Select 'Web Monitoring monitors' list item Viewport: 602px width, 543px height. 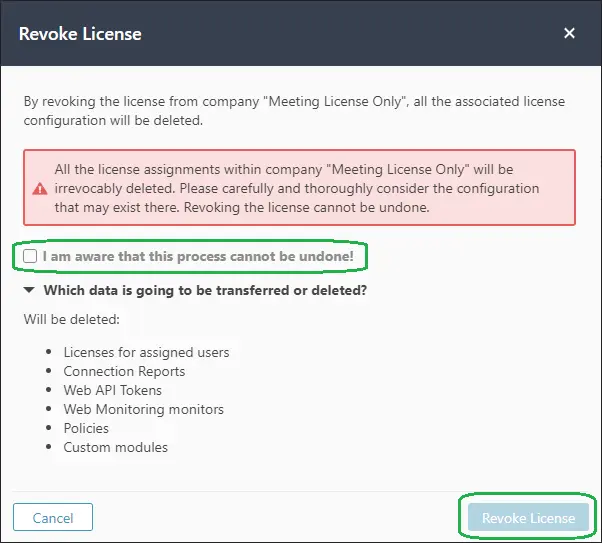click(144, 409)
